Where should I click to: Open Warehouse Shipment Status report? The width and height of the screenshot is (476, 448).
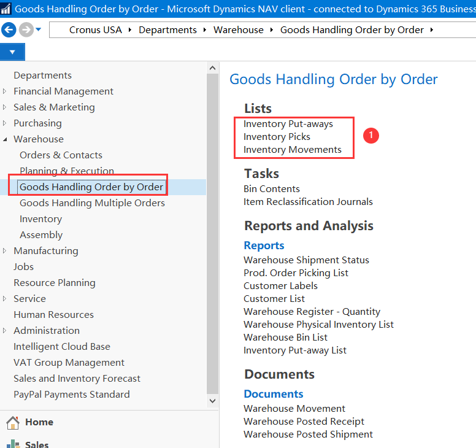pyautogui.click(x=306, y=260)
